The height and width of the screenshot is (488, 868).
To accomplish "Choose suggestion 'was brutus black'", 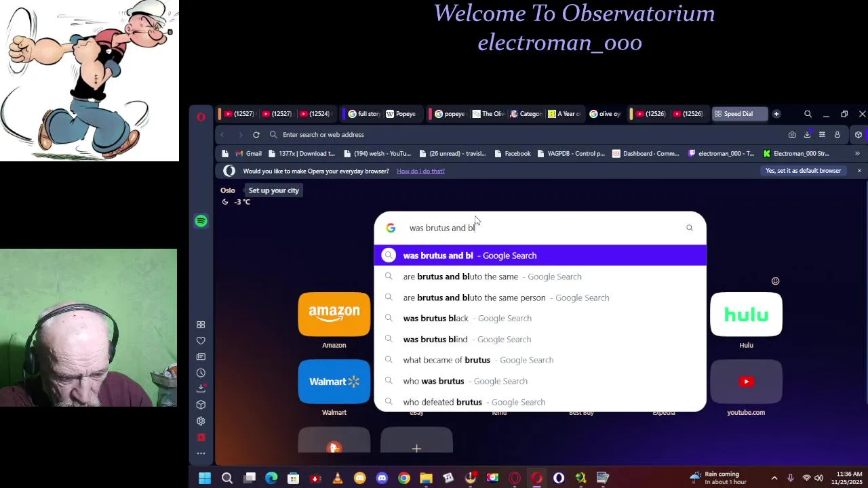I will point(540,319).
